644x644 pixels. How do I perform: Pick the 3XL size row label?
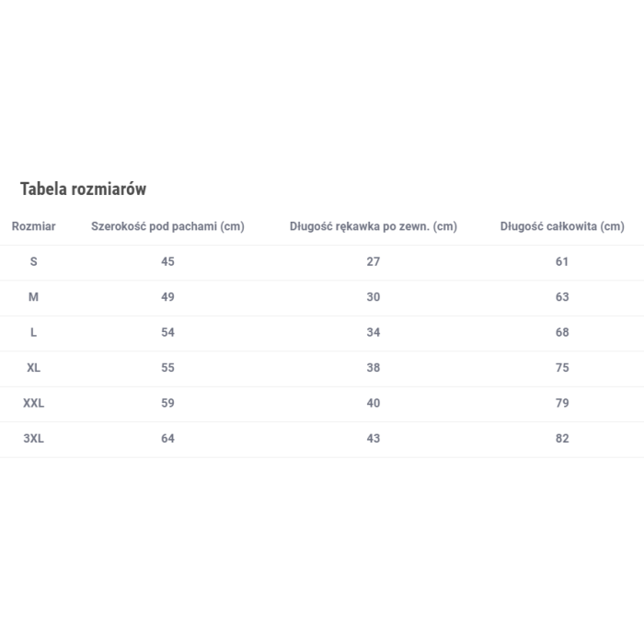pyautogui.click(x=34, y=438)
